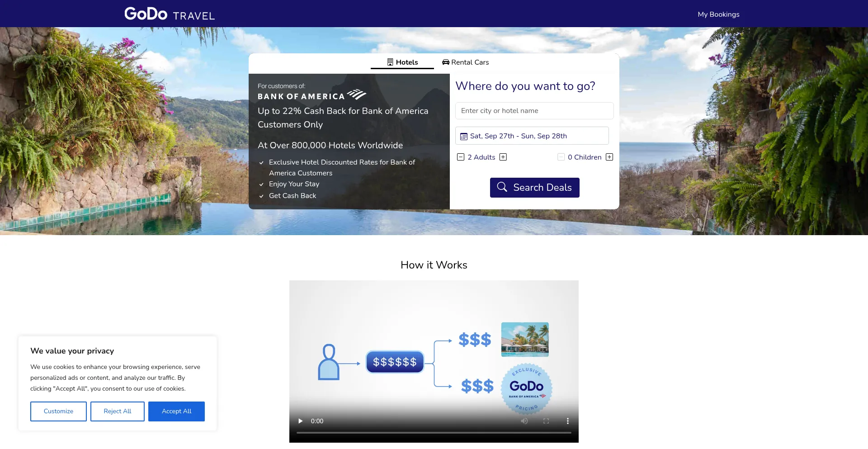
Task: Increase the number of children
Action: point(609,157)
